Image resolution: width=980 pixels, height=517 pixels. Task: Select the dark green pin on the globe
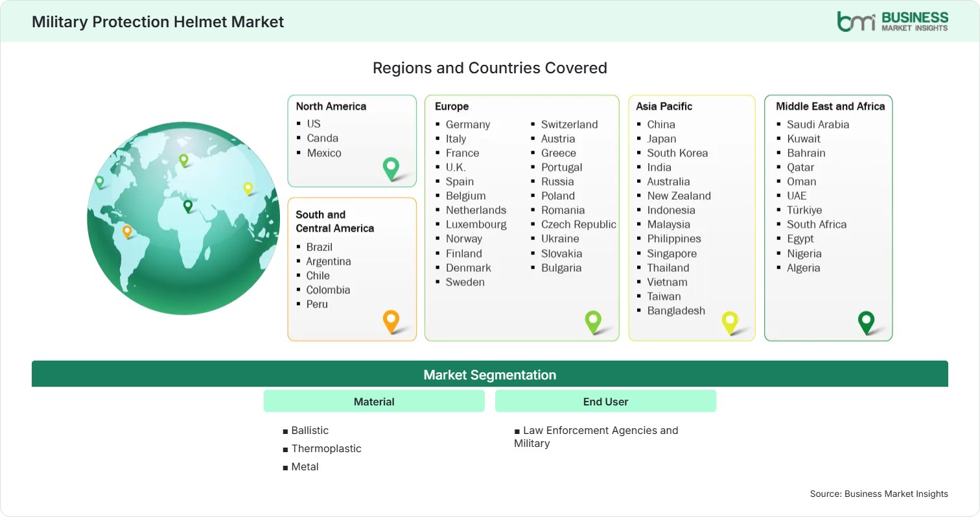click(188, 206)
